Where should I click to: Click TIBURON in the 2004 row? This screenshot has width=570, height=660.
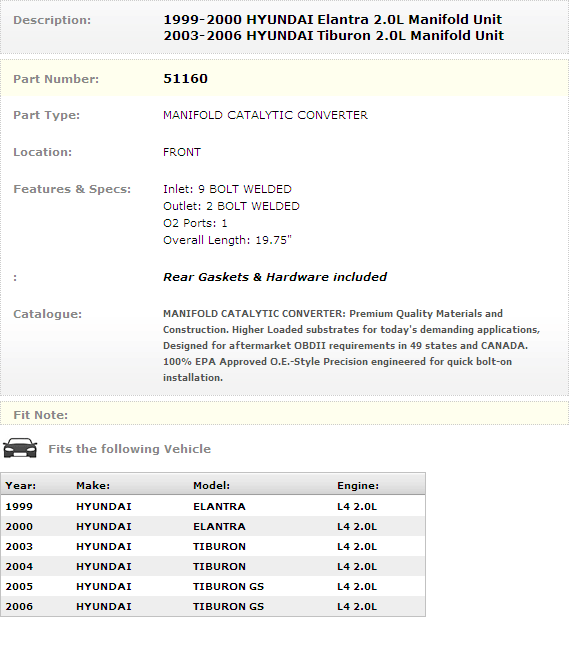[x=219, y=567]
